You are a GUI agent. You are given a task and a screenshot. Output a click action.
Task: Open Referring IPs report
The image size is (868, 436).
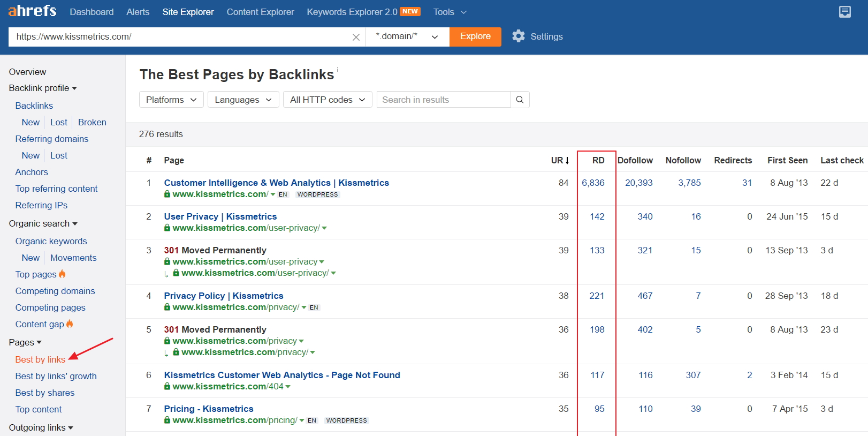coord(41,205)
